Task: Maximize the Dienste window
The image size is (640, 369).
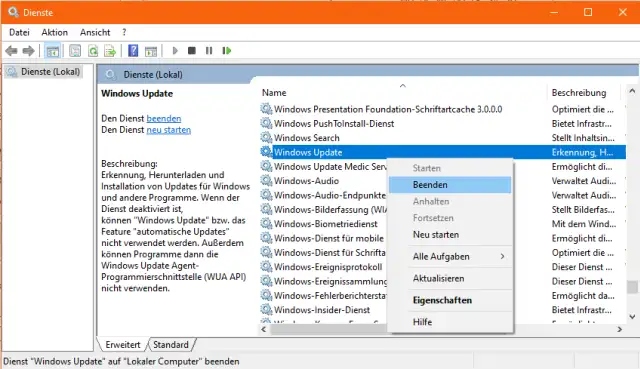Action: 588,12
